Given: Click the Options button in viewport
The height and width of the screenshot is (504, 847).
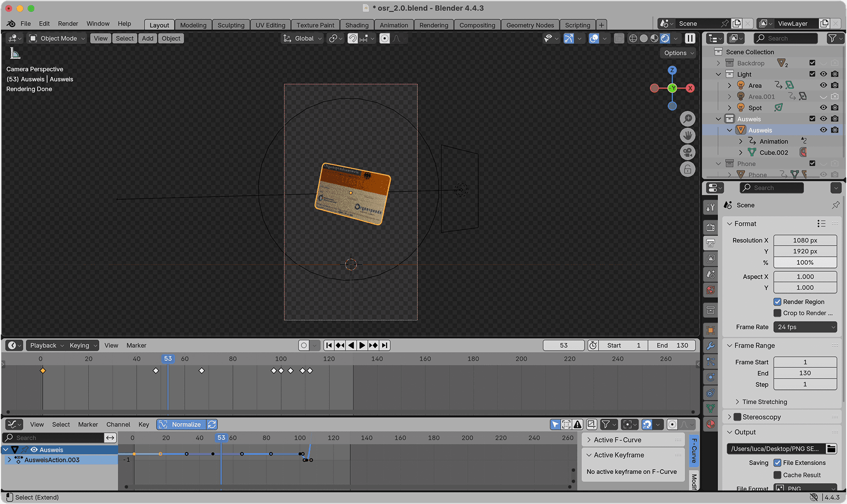Looking at the screenshot, I should pos(678,53).
